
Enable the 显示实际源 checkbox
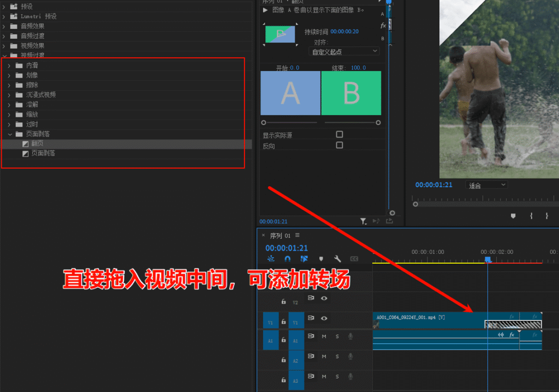(x=339, y=134)
